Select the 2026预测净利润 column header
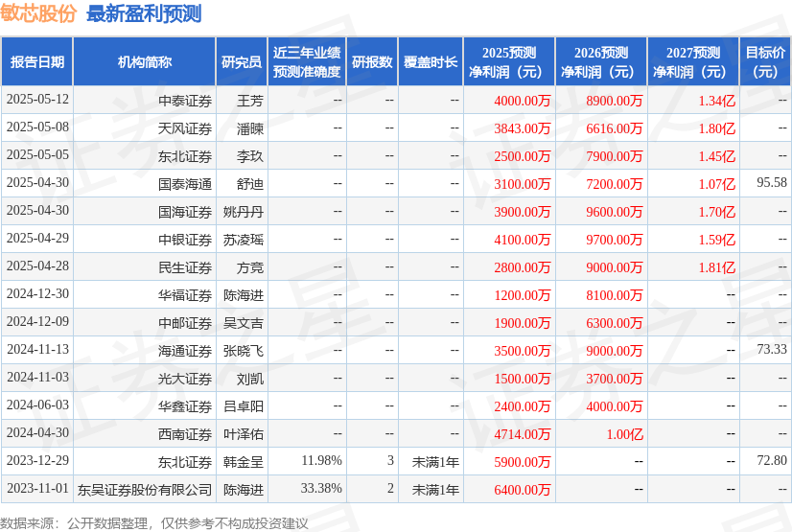The height and width of the screenshot is (532, 792). coord(601,61)
